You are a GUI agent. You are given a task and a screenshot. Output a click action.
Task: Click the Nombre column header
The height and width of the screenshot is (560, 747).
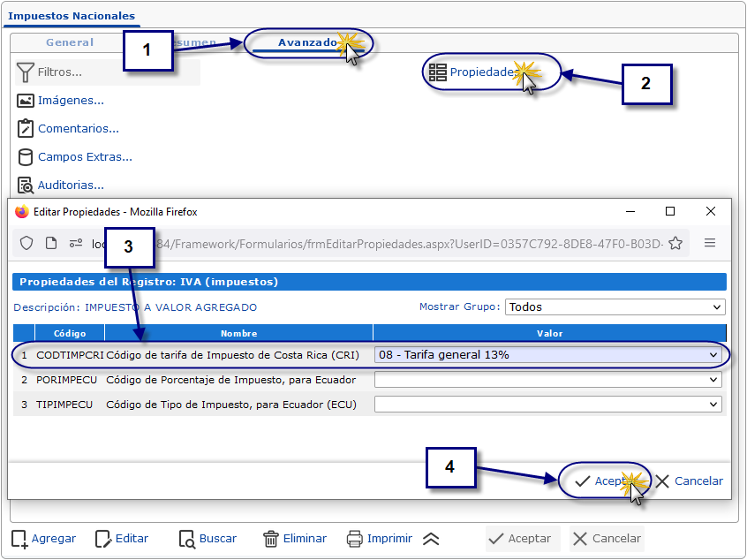(x=238, y=333)
